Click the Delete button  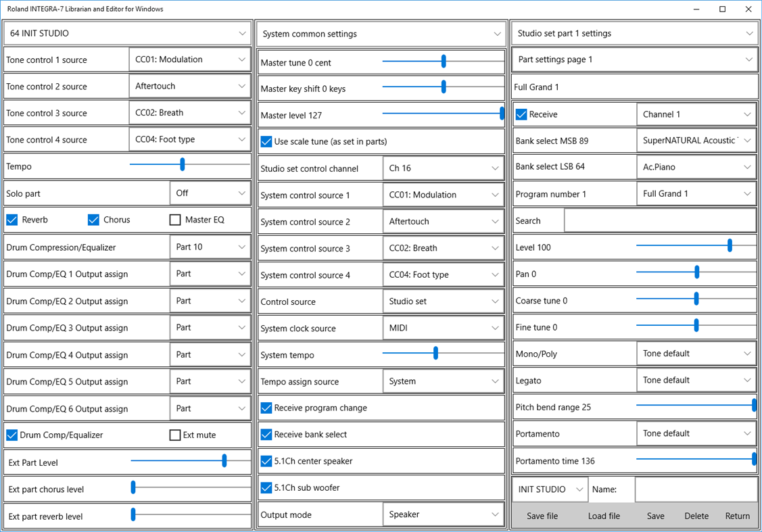pos(696,516)
